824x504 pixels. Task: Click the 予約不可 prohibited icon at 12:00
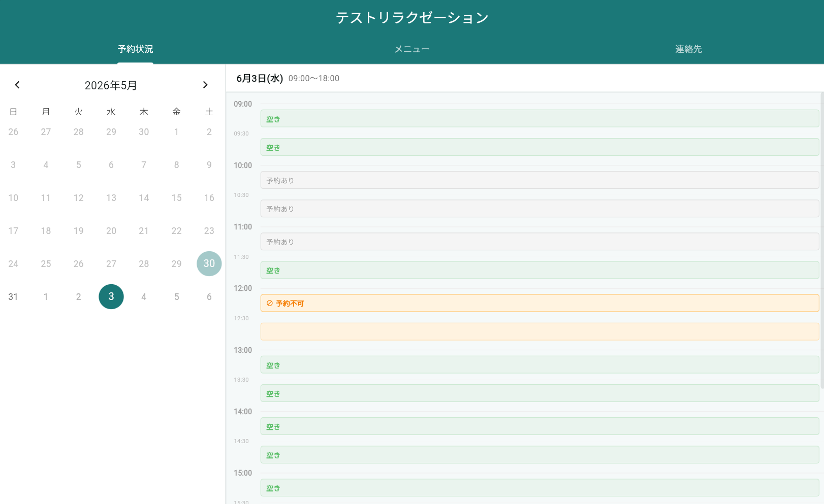(270, 304)
